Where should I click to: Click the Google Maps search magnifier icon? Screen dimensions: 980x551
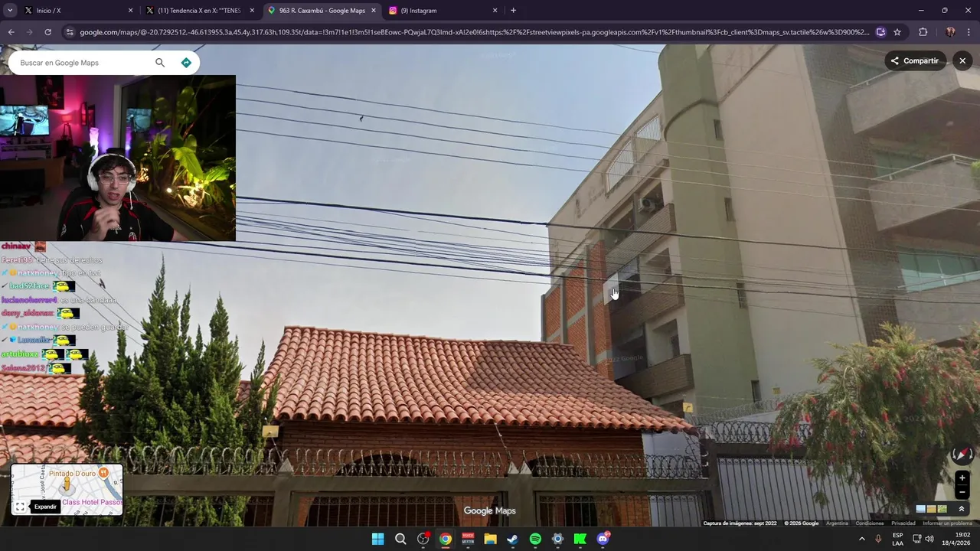coord(160,63)
